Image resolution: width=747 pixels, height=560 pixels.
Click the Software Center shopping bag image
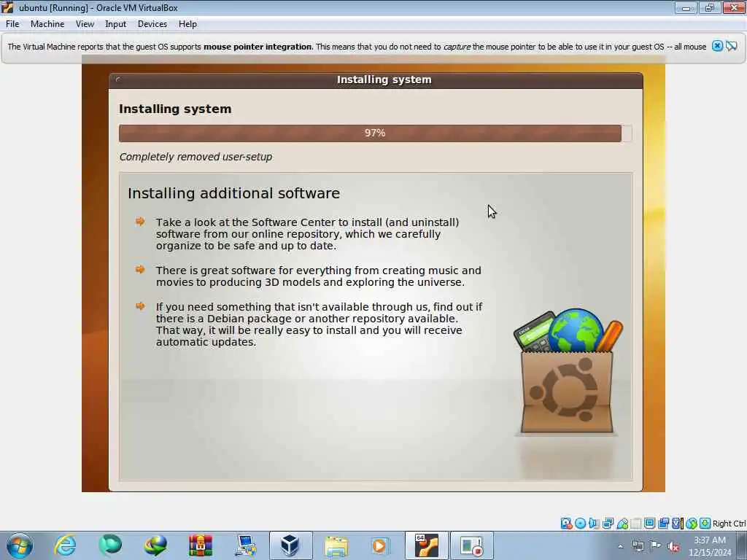click(x=567, y=373)
